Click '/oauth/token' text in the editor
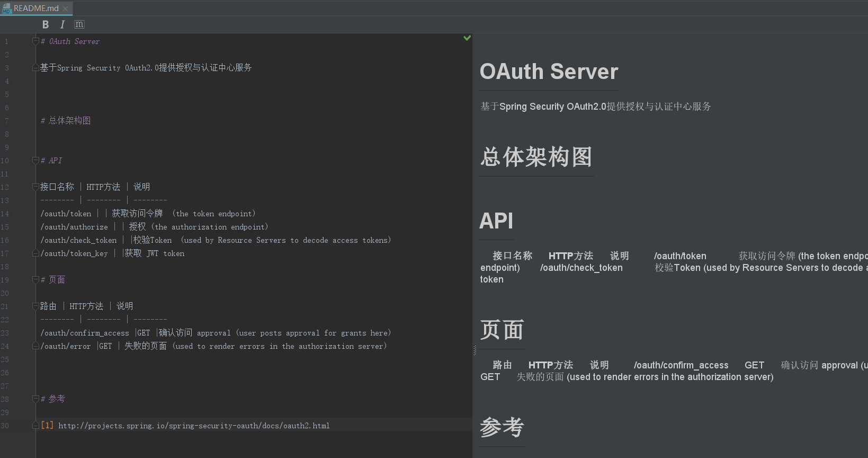 [x=66, y=214]
